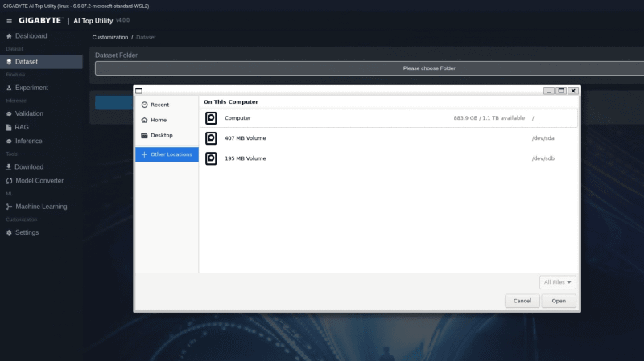Screen dimensions: 644x361
Task: Click Open in the file dialog
Action: (x=559, y=301)
